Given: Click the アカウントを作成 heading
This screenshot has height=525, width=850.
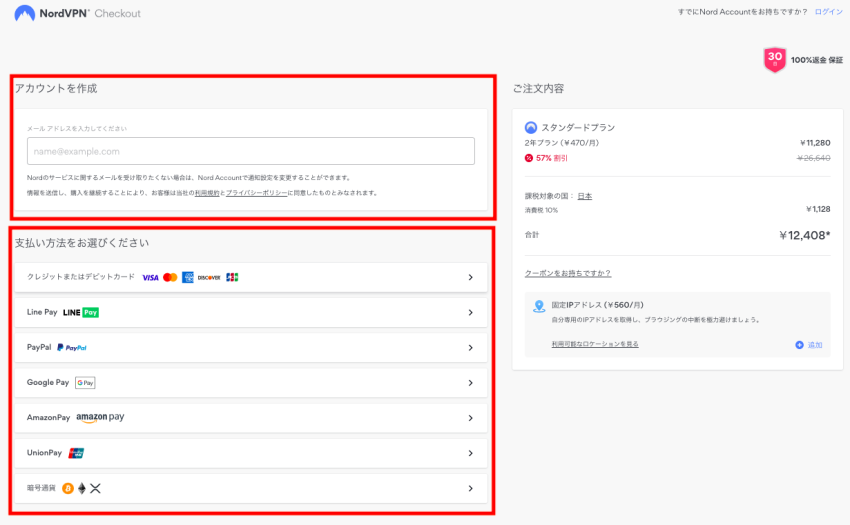Looking at the screenshot, I should [x=56, y=88].
